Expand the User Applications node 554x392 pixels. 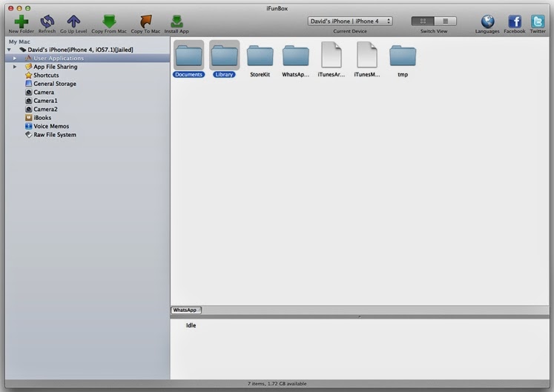click(15, 59)
